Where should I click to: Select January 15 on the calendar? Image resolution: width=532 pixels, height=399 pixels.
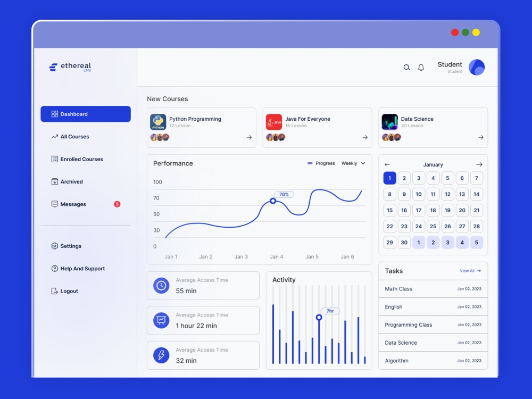pyautogui.click(x=389, y=210)
